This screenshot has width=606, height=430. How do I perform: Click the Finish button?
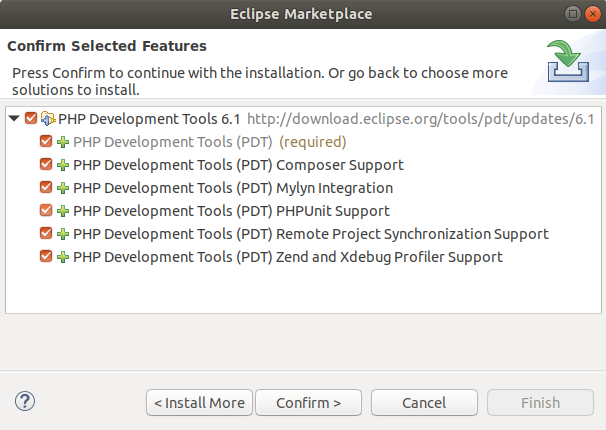540,403
